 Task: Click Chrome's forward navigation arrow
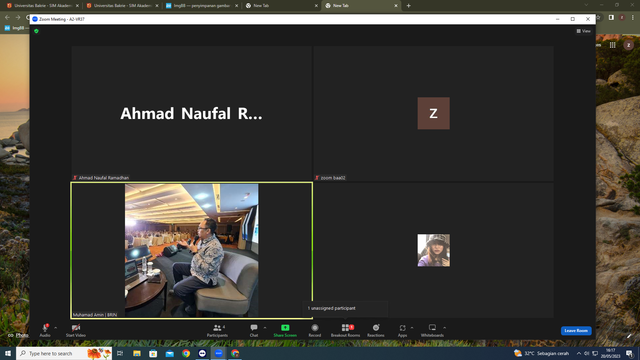pos(18,17)
